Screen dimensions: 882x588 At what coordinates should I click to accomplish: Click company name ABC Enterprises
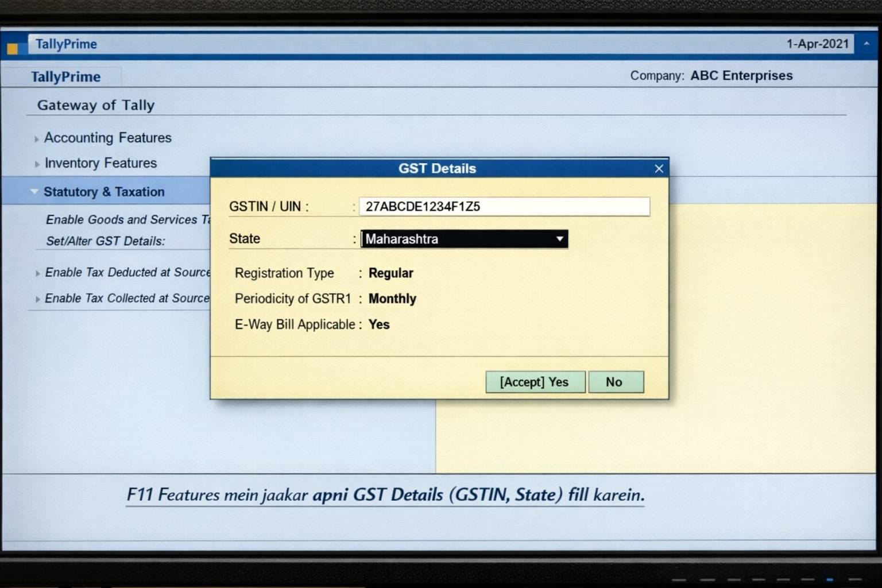pyautogui.click(x=741, y=75)
